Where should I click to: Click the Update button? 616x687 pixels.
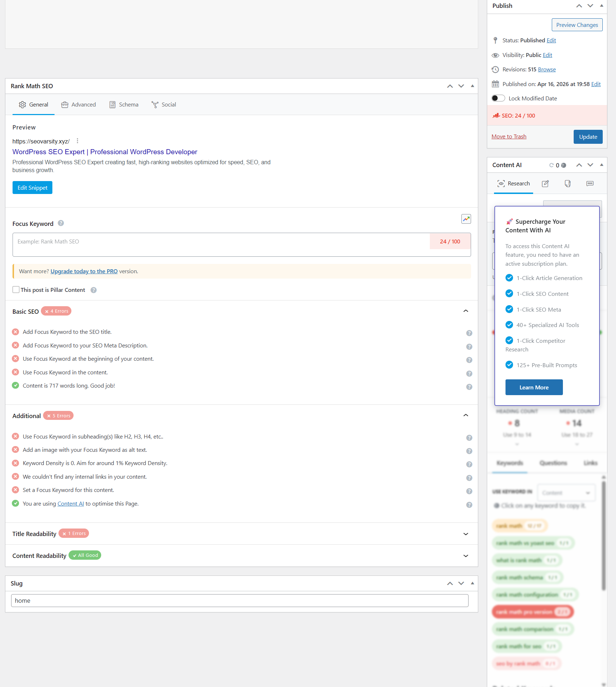pyautogui.click(x=588, y=137)
